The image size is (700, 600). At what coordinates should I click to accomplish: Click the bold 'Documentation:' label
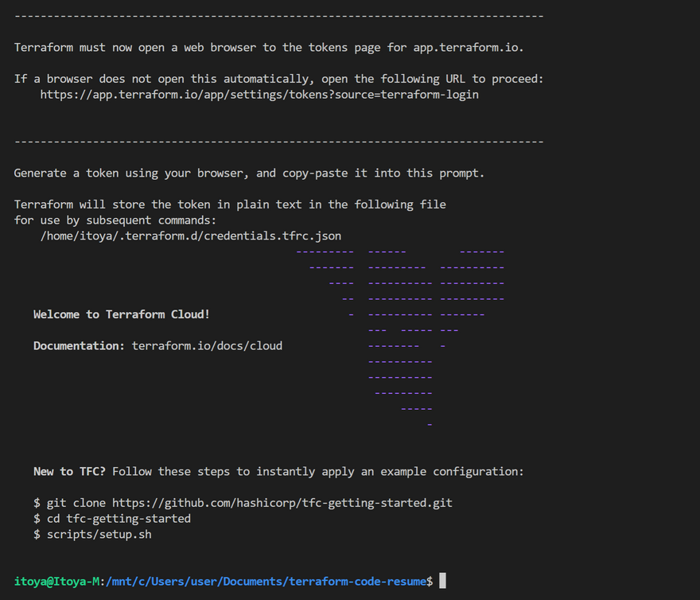click(79, 346)
